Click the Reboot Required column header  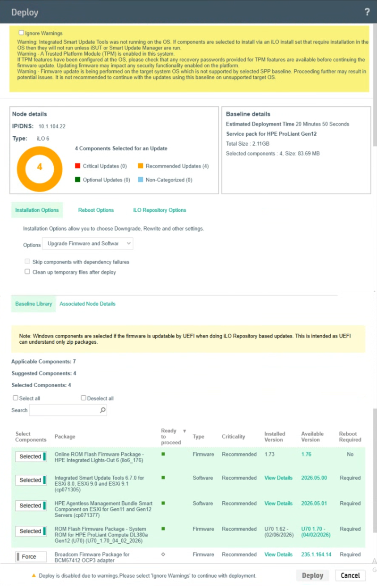(350, 437)
